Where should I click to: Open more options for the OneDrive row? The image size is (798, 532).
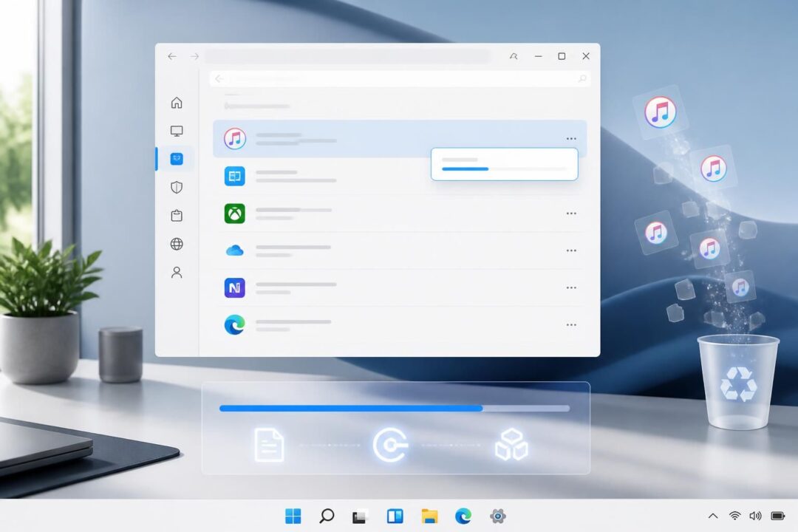pos(571,250)
